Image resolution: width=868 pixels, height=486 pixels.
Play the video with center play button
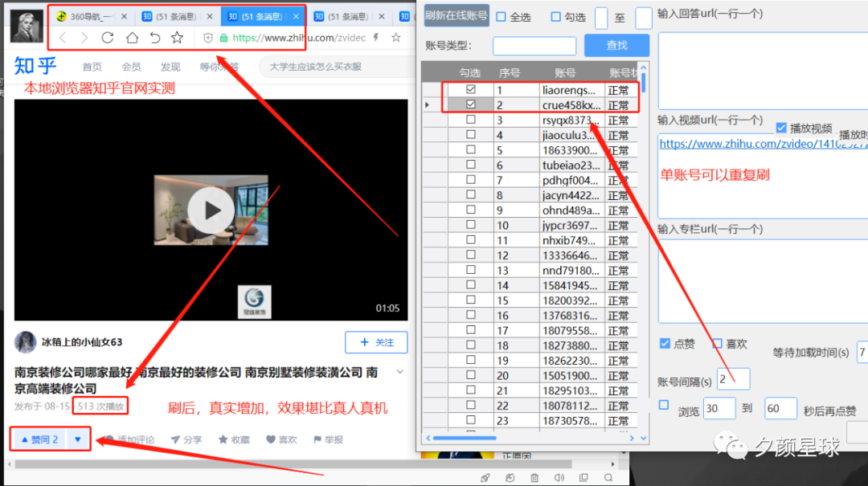[211, 210]
